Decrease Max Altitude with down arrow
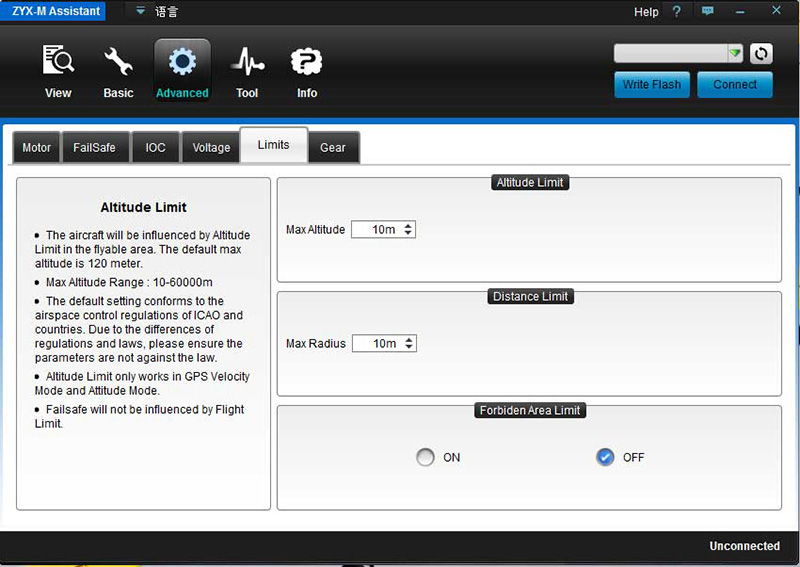 pos(408,233)
